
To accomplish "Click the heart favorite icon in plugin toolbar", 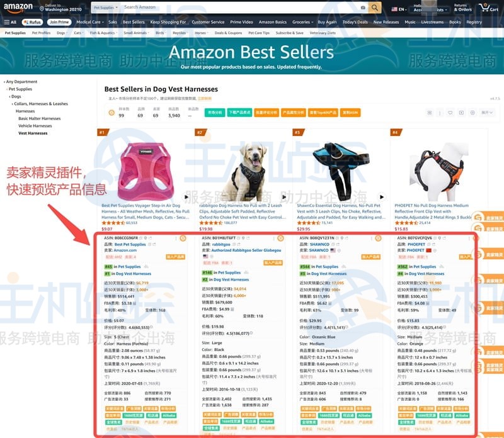I will pyautogui.click(x=450, y=113).
